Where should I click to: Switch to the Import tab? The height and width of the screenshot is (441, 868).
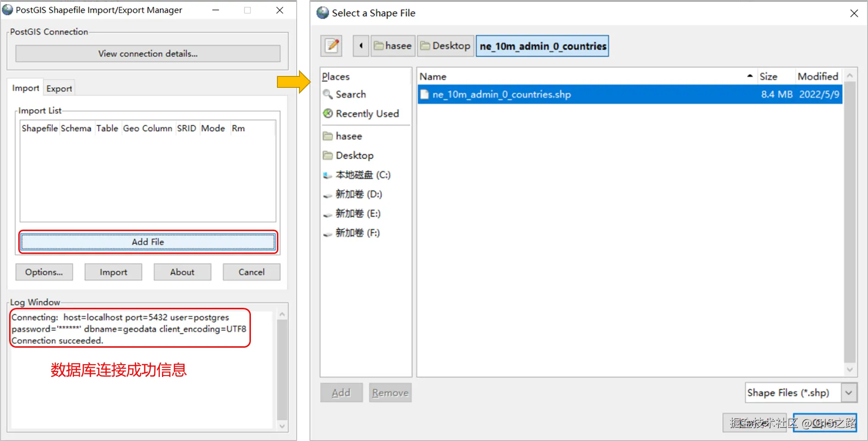(x=26, y=88)
